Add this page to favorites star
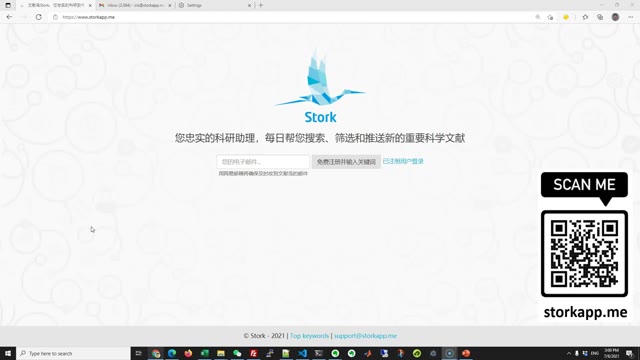640x360 pixels. (x=550, y=17)
